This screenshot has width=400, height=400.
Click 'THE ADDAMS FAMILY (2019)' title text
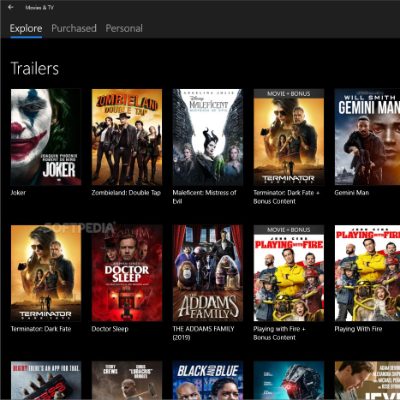203,333
